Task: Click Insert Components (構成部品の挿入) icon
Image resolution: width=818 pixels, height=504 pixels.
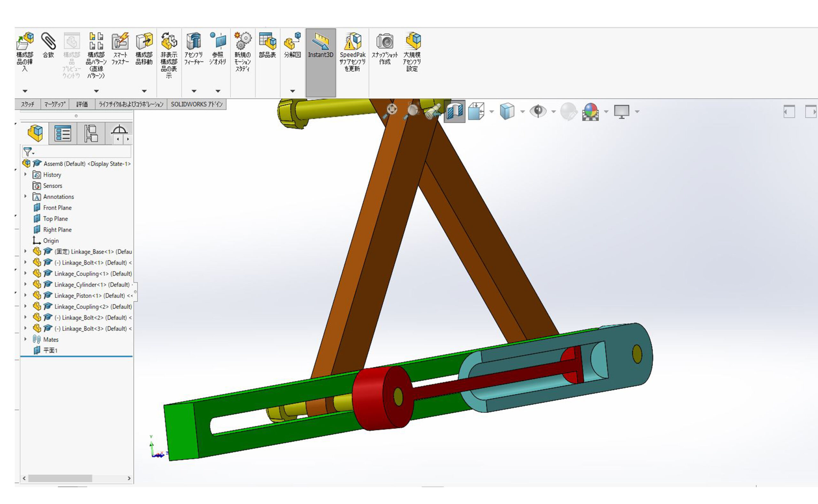Action: click(x=25, y=41)
